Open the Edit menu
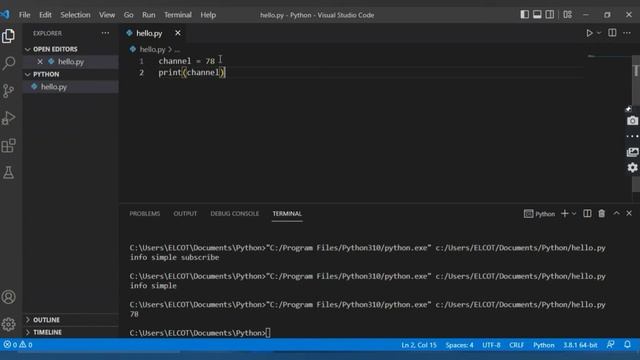The height and width of the screenshot is (360, 640). point(45,15)
